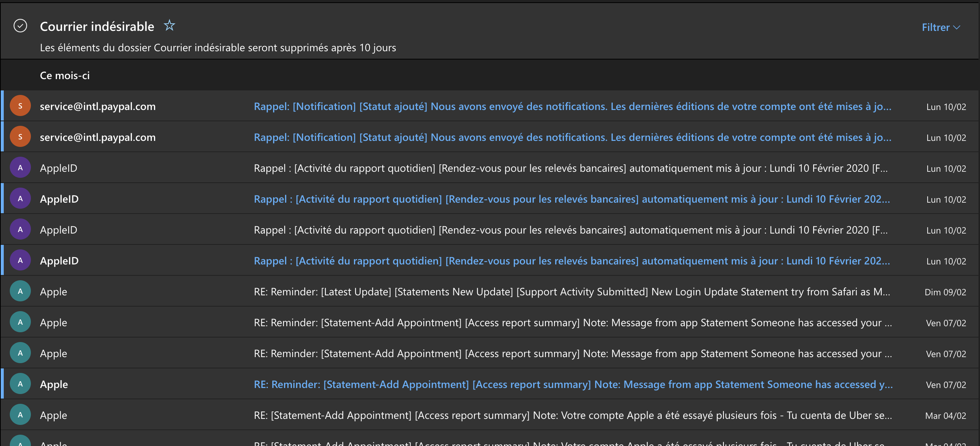Click the second service@intl.paypal.com sender name
Viewport: 980px width, 446px height.
point(98,137)
